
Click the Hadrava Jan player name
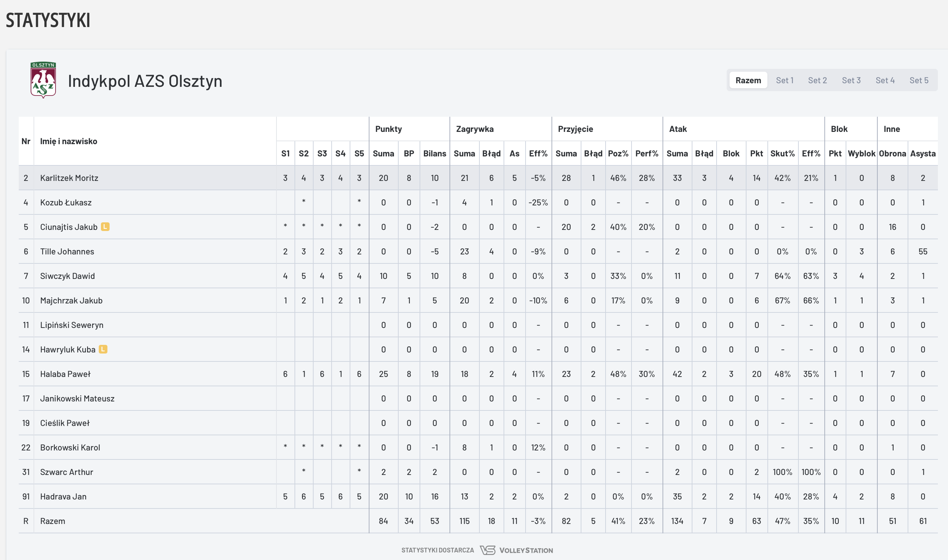(x=63, y=497)
